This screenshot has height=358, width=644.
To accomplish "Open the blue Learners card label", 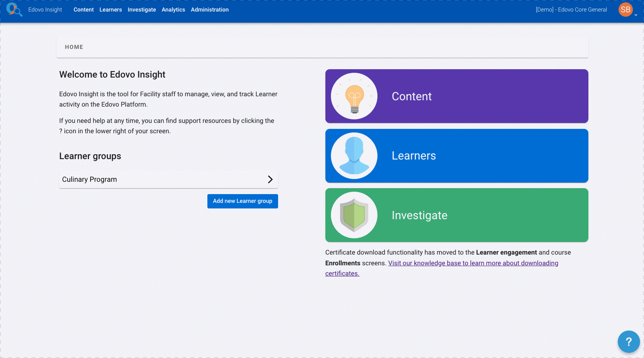I will coord(414,156).
